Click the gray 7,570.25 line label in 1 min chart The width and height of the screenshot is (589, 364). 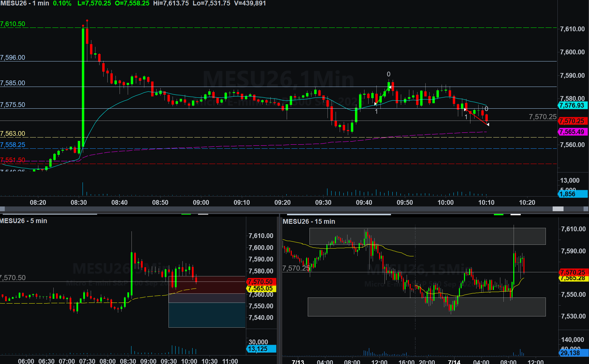[542, 117]
